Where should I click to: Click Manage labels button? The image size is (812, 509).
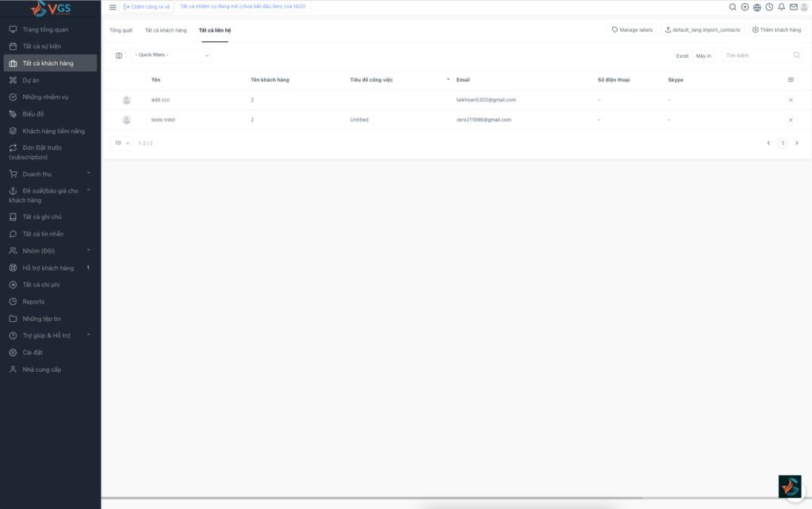632,29
